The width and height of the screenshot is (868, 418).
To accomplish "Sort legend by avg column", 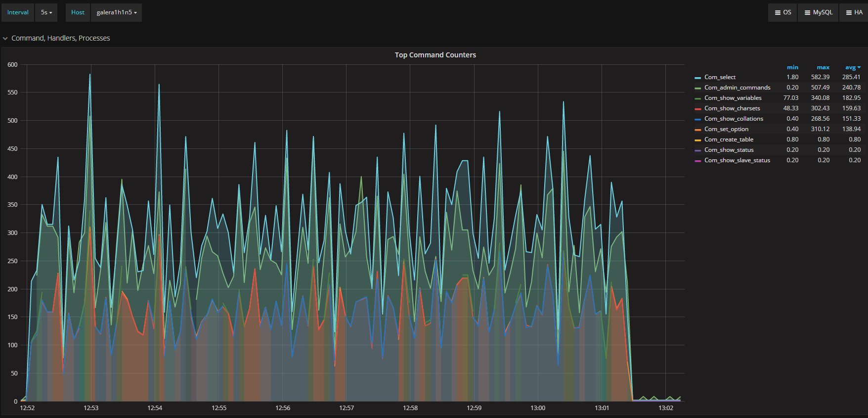I will (852, 67).
